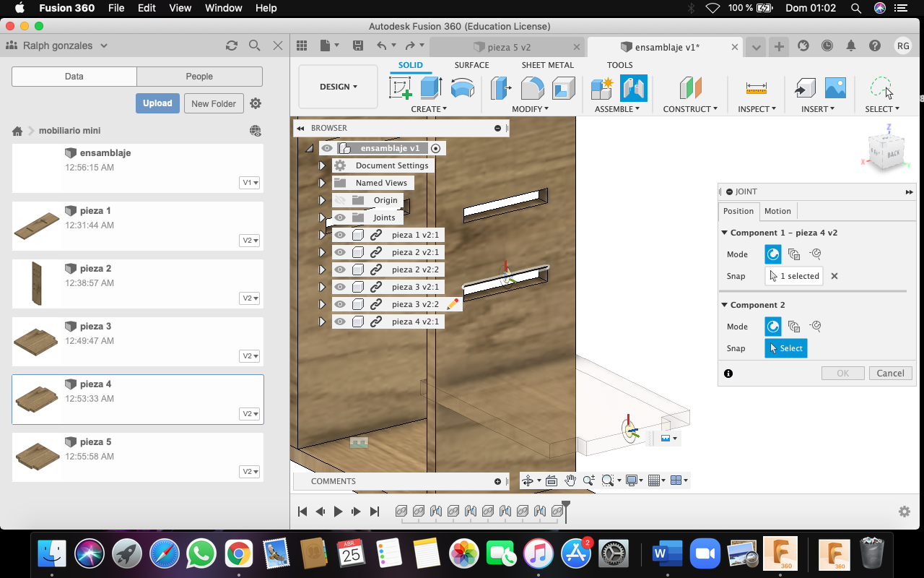Hide pieza 2 v2:1 with its eye icon
The width and height of the screenshot is (924, 578).
[x=340, y=252]
